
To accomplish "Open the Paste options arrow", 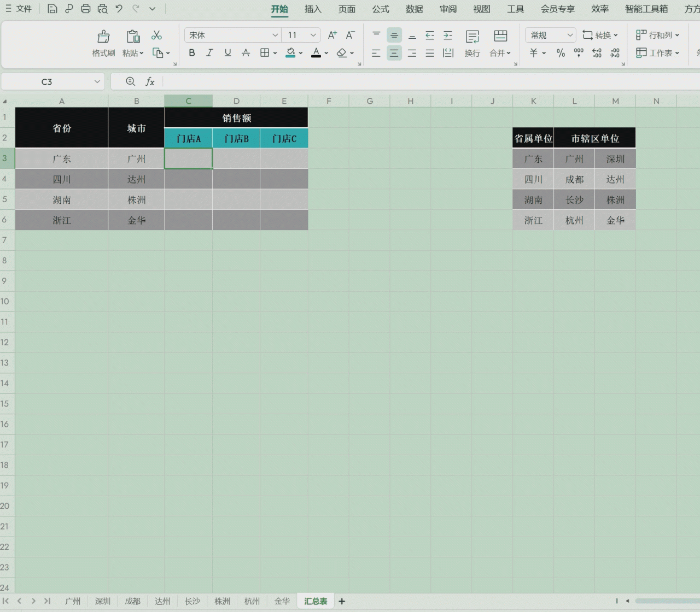I will point(141,53).
